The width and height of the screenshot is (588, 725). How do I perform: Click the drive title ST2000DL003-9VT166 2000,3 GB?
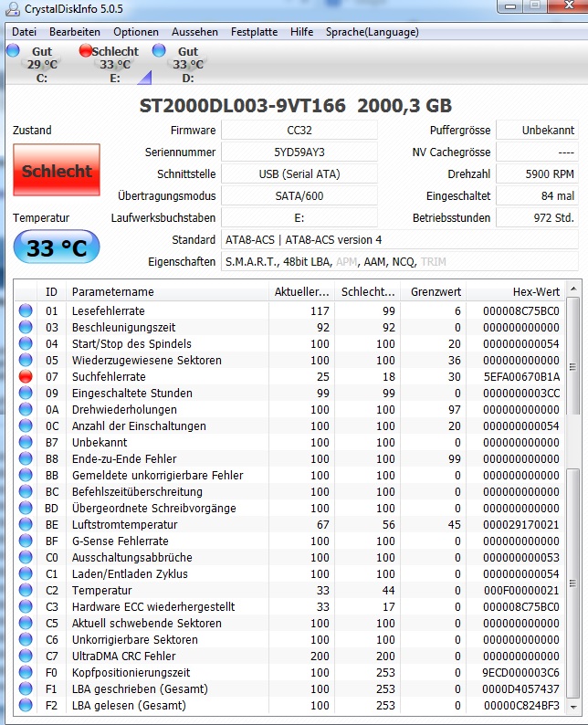[x=296, y=106]
